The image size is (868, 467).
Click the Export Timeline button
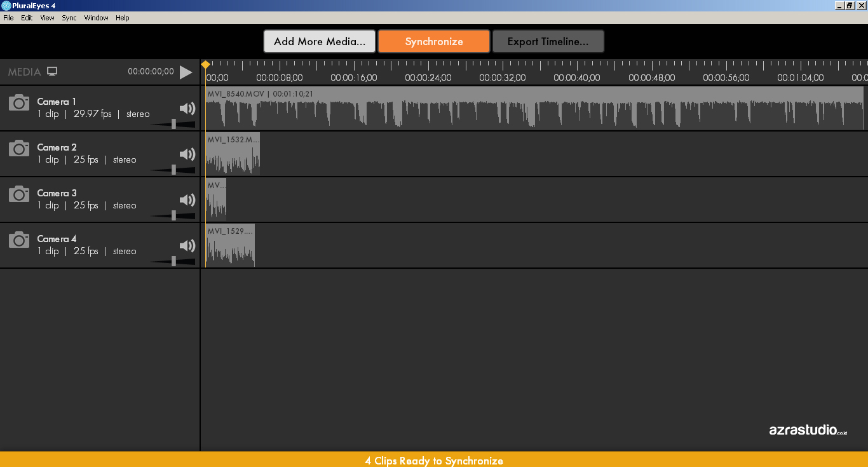[x=548, y=41]
